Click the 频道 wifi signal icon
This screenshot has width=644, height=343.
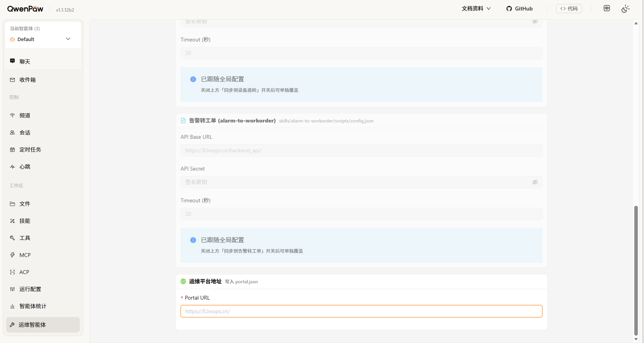coord(12,115)
